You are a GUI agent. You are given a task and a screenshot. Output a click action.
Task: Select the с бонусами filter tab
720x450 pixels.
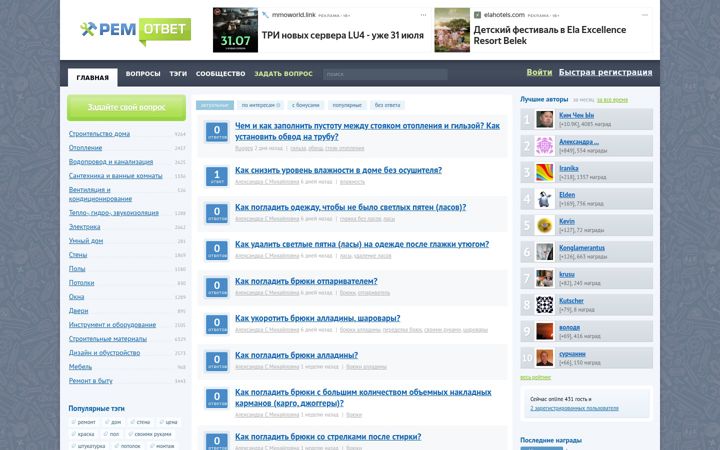click(306, 105)
